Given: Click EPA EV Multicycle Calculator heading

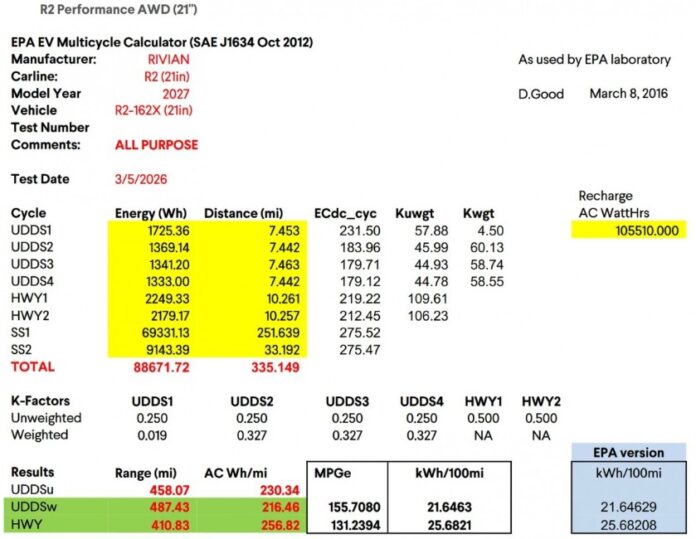Looking at the screenshot, I should tap(162, 42).
